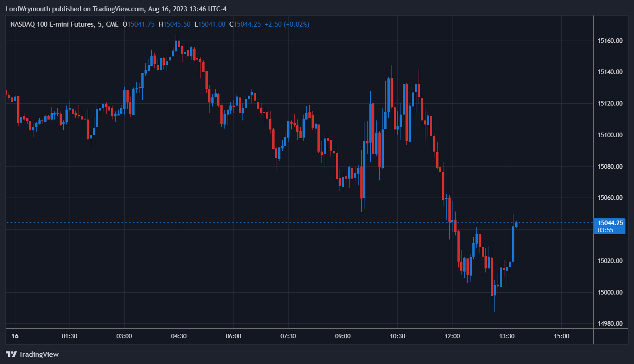Click the 15:00 time axis label
This screenshot has height=364, width=634.
click(561, 336)
